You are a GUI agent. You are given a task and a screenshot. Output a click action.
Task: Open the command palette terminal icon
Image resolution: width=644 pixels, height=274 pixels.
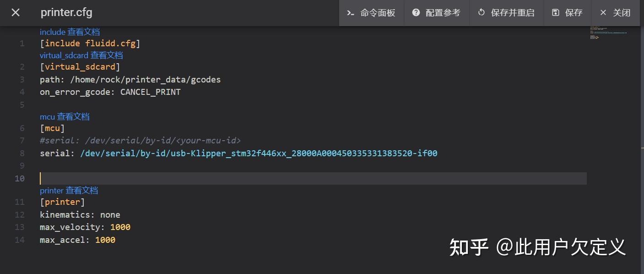coord(351,12)
